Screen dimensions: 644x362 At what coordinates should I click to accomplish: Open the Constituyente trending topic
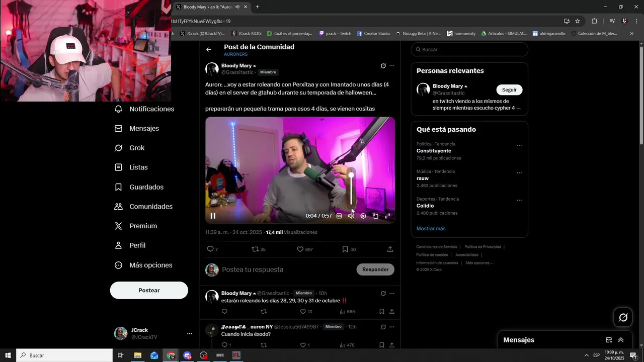click(x=434, y=151)
